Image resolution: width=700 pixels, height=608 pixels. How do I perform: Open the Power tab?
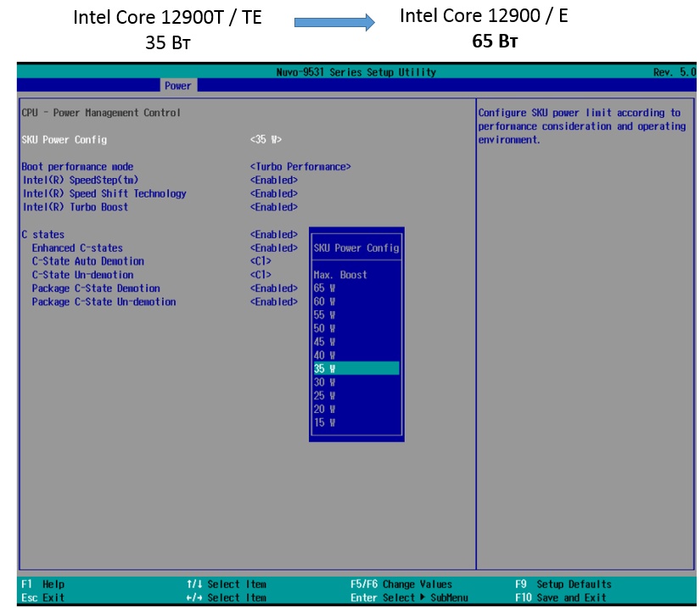[x=177, y=85]
